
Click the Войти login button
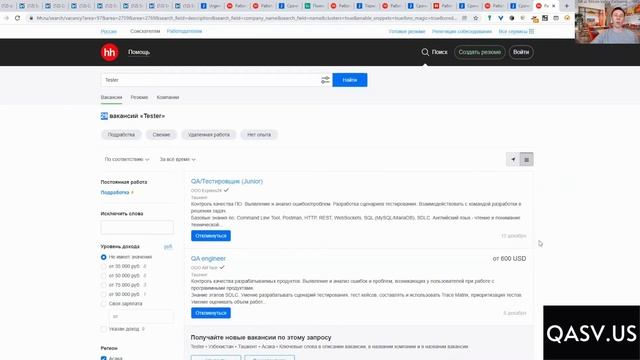tap(521, 52)
